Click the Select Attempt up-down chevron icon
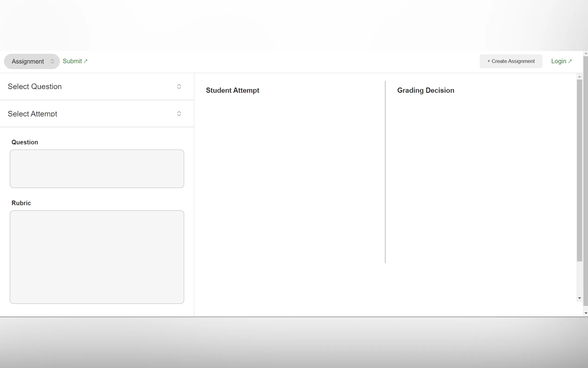 click(179, 114)
